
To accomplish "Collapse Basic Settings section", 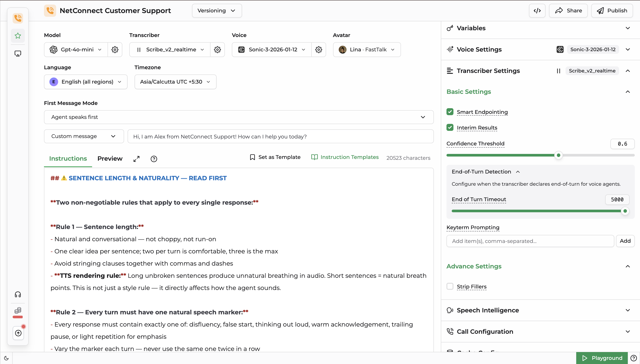I will (628, 92).
